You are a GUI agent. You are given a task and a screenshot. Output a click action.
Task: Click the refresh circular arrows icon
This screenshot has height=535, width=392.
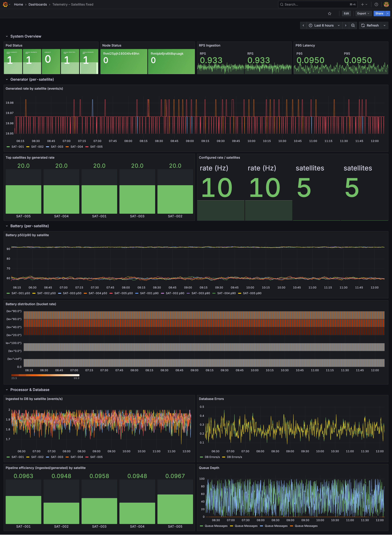[363, 25]
